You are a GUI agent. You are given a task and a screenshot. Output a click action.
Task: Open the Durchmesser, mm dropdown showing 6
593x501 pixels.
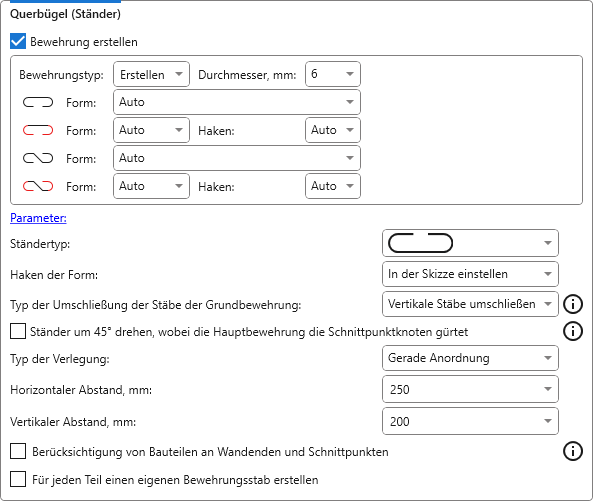coord(333,74)
